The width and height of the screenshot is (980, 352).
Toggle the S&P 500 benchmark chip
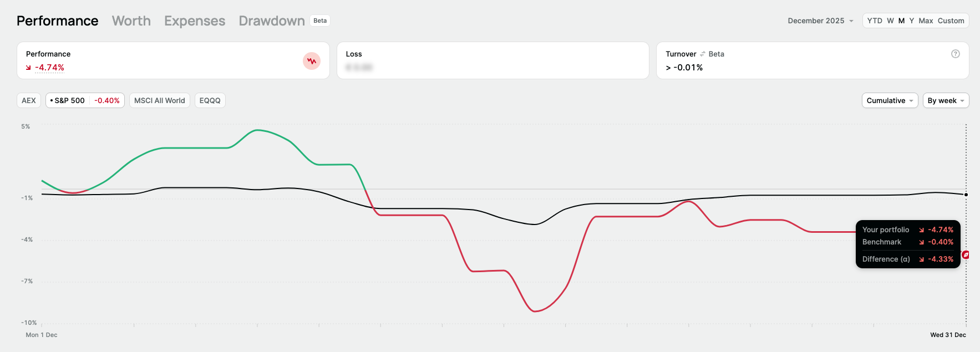click(85, 100)
